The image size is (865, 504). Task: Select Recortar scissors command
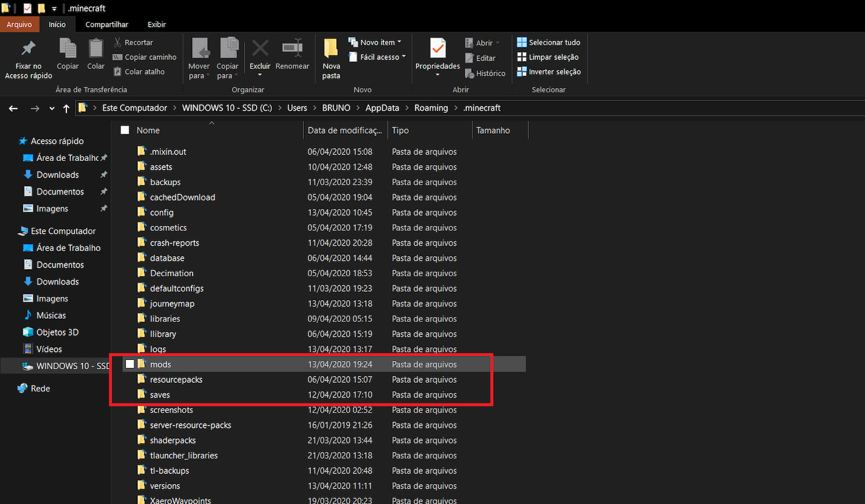click(x=133, y=42)
